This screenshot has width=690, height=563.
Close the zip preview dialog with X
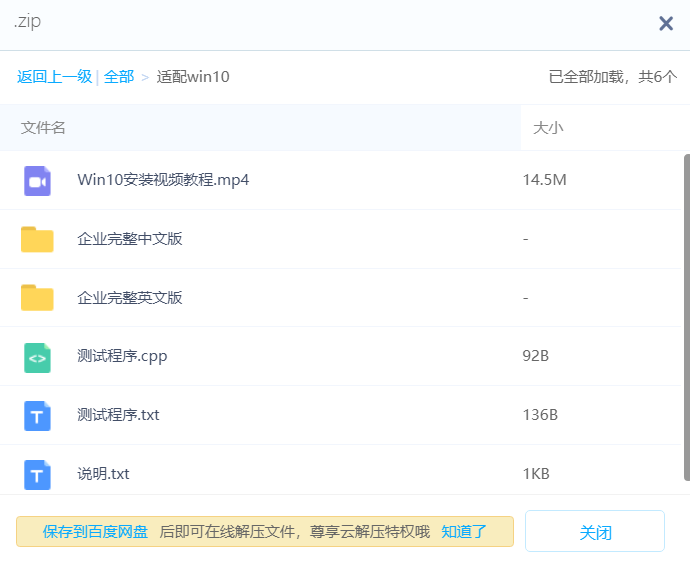click(x=666, y=23)
